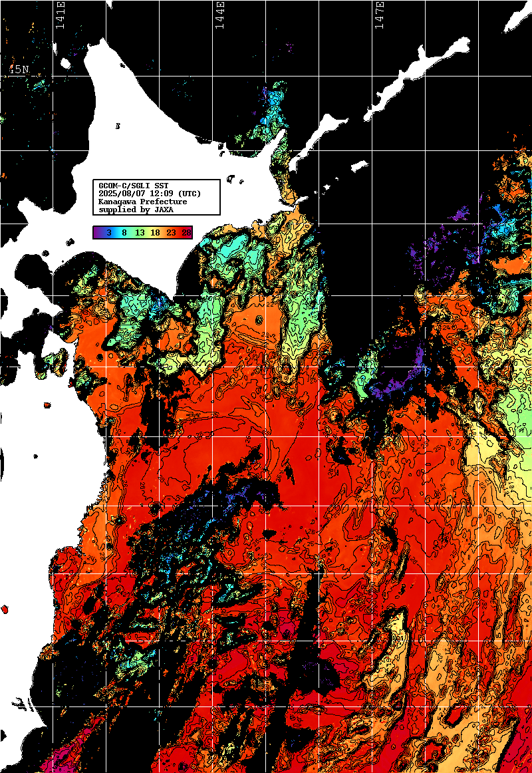Click the "18" value on the temperature color bar

click(155, 233)
